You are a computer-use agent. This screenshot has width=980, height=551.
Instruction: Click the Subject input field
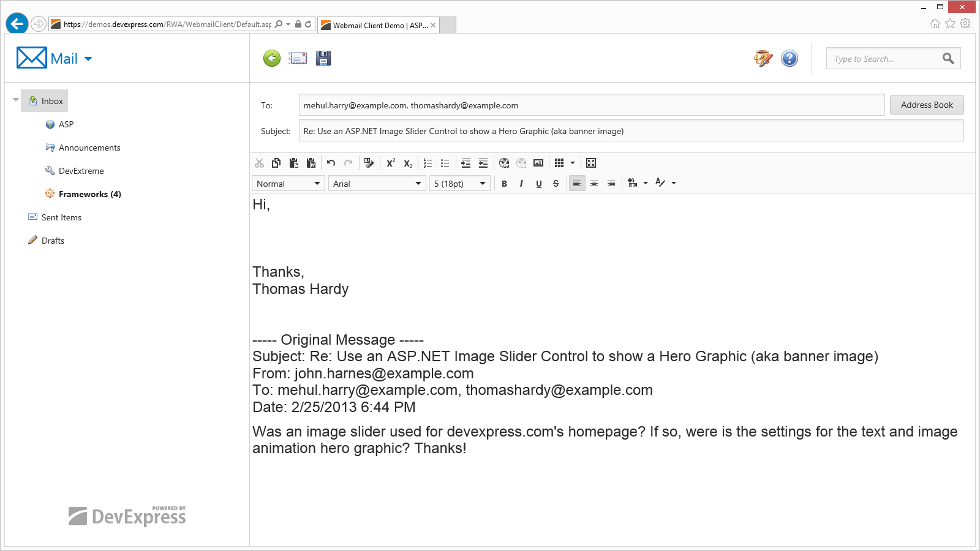point(631,131)
